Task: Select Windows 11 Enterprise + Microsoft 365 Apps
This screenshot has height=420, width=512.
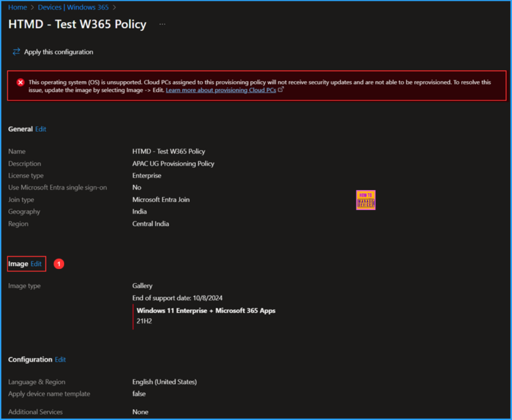Action: coord(206,310)
